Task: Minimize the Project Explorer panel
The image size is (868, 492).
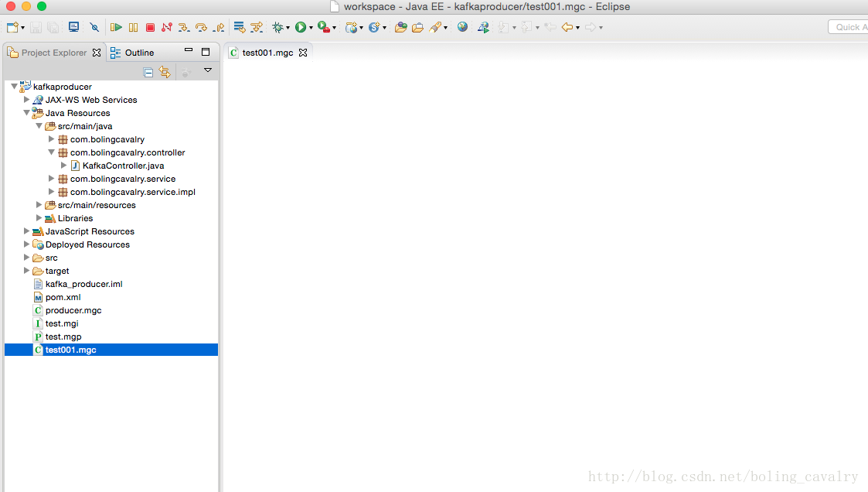Action: pyautogui.click(x=189, y=50)
